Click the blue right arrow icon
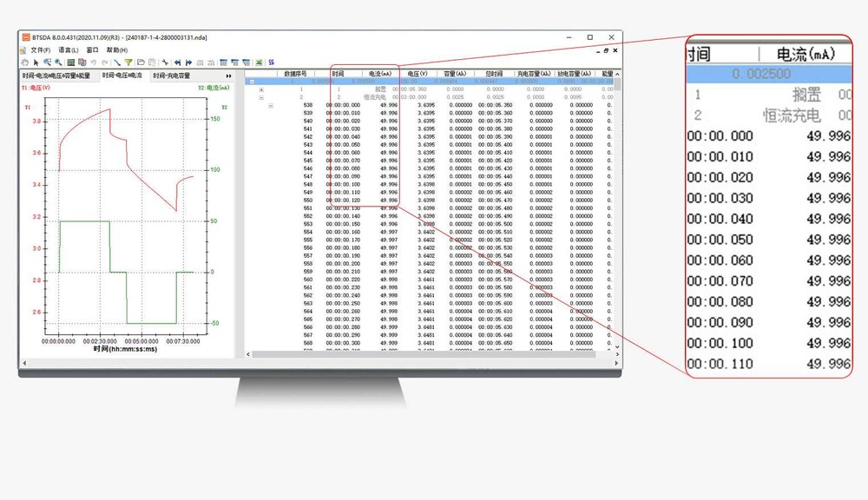Viewport: 868px width, 500px height. (188, 62)
